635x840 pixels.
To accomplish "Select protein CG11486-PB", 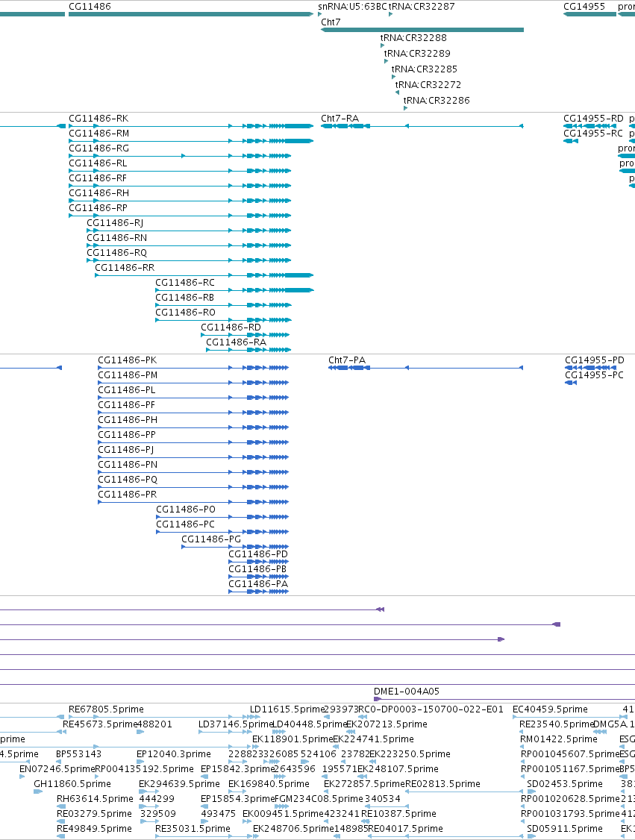I will [x=259, y=577].
